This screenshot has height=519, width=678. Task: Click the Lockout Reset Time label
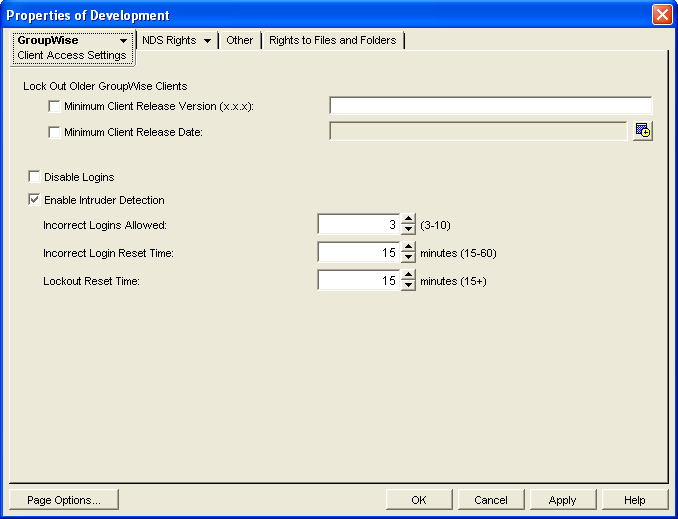91,281
